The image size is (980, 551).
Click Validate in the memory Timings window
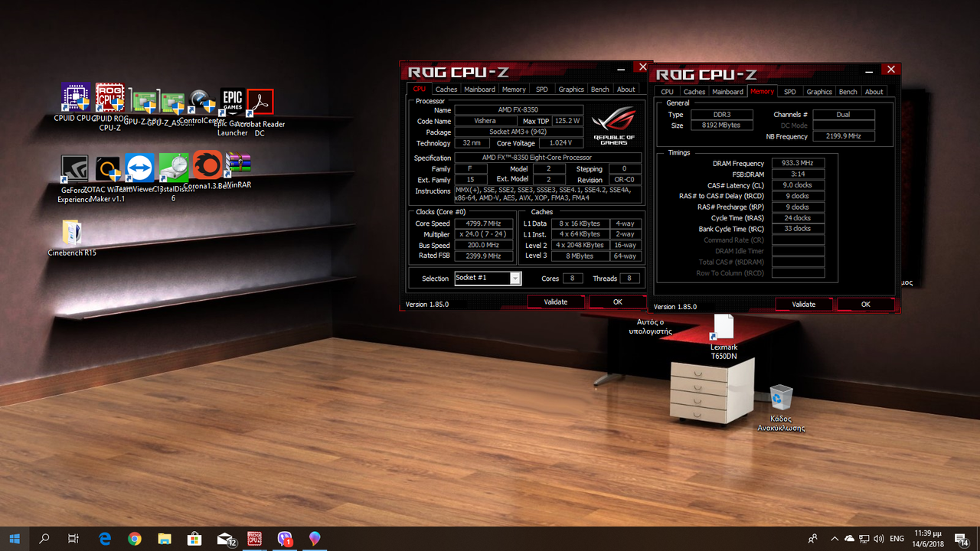click(804, 304)
